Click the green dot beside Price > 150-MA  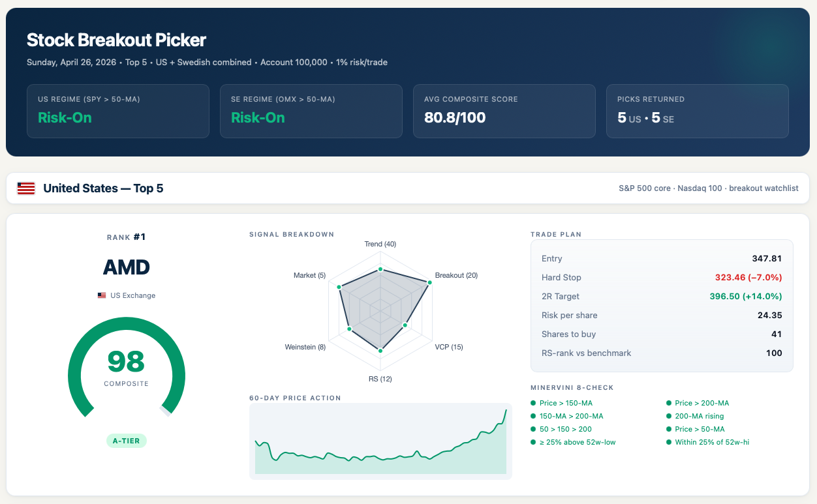click(533, 403)
